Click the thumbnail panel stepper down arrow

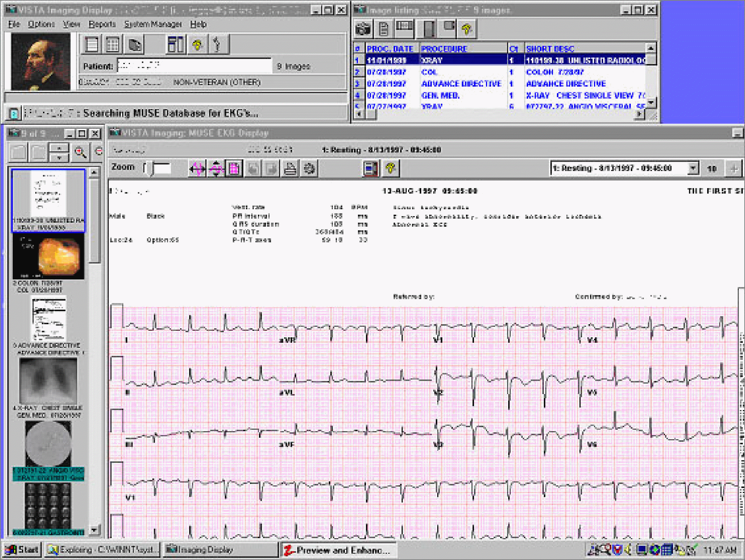(x=59, y=158)
